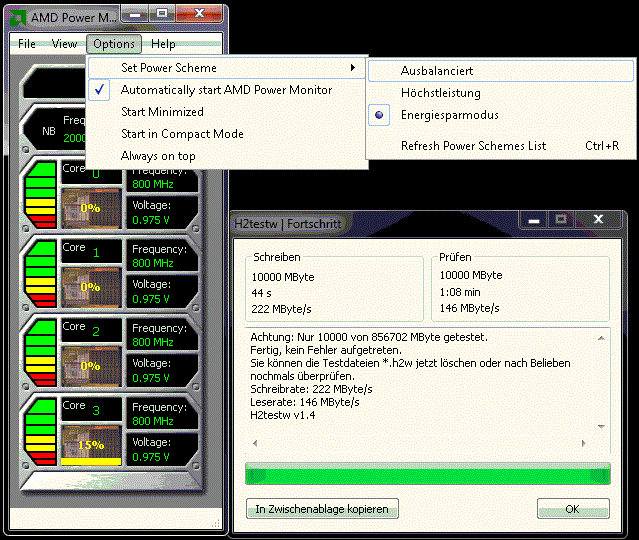Click Core 1 voltage 0.975 V value
Screen dimensions: 639x540
coord(151,300)
